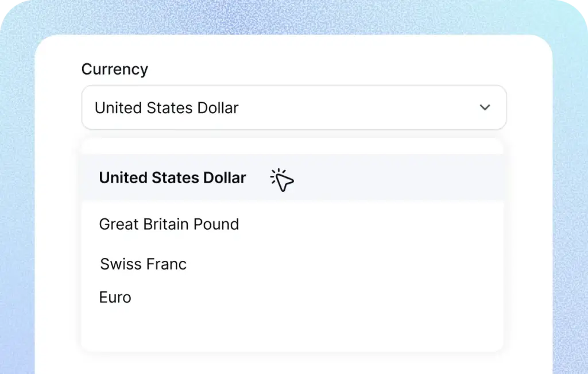Click the blank strip above the highlighted option
The height and width of the screenshot is (374, 588).
(x=292, y=146)
